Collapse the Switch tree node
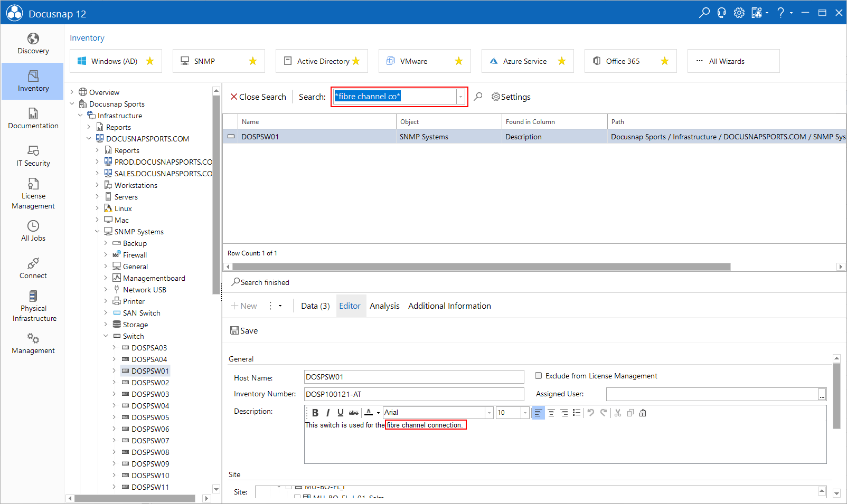 point(106,336)
